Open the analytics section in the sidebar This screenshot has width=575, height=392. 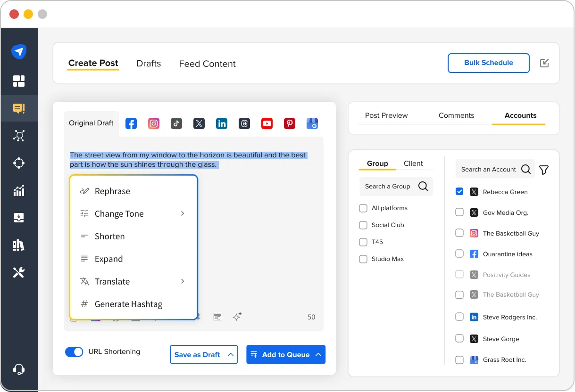(19, 190)
